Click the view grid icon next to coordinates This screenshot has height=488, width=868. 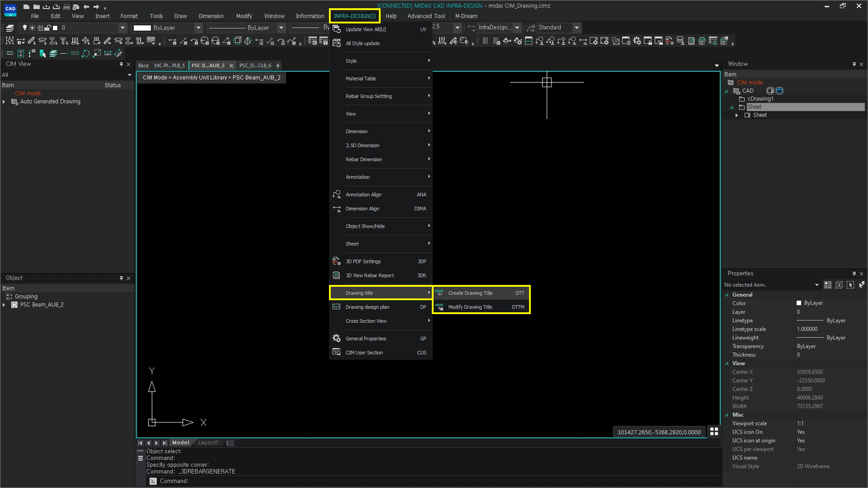[x=714, y=432]
